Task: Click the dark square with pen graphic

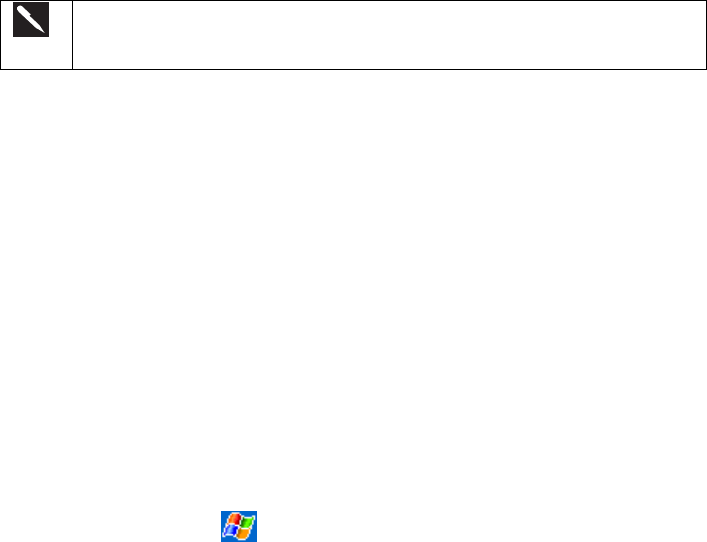Action: (x=31, y=19)
